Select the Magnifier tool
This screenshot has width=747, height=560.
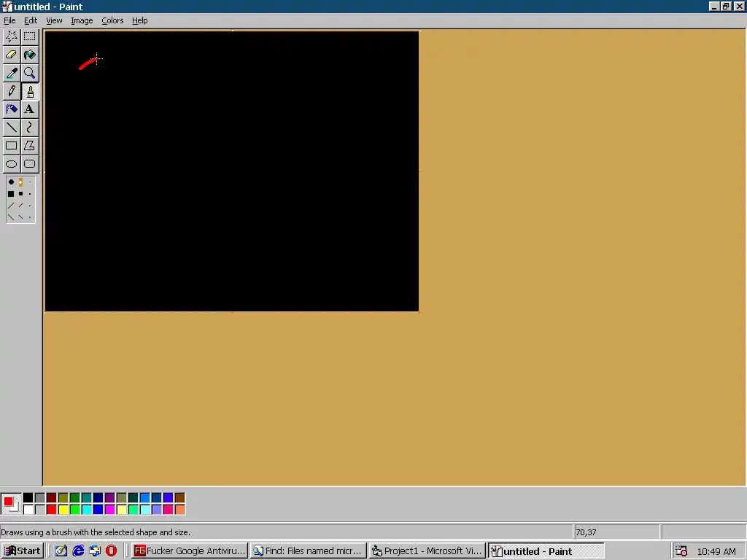[x=29, y=73]
